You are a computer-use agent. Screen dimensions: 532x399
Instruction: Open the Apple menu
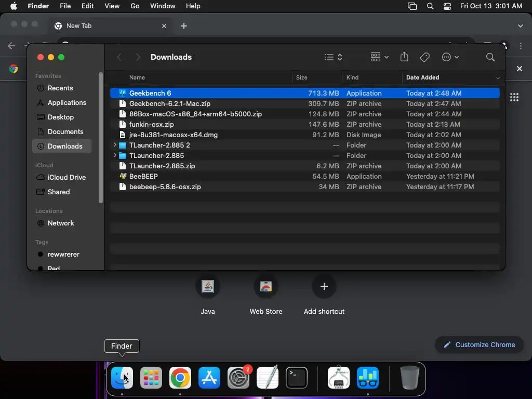pyautogui.click(x=14, y=6)
